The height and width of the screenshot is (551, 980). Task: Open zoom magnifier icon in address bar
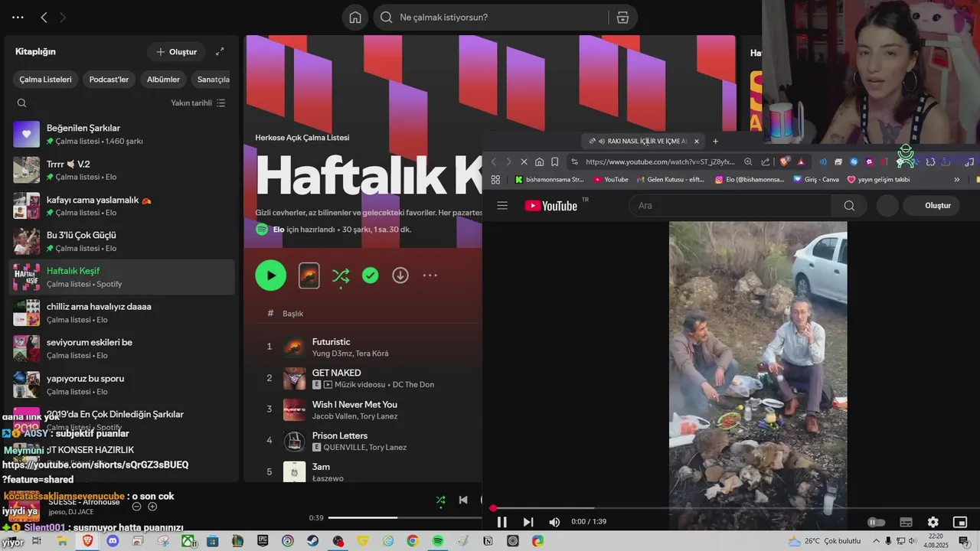tap(748, 161)
